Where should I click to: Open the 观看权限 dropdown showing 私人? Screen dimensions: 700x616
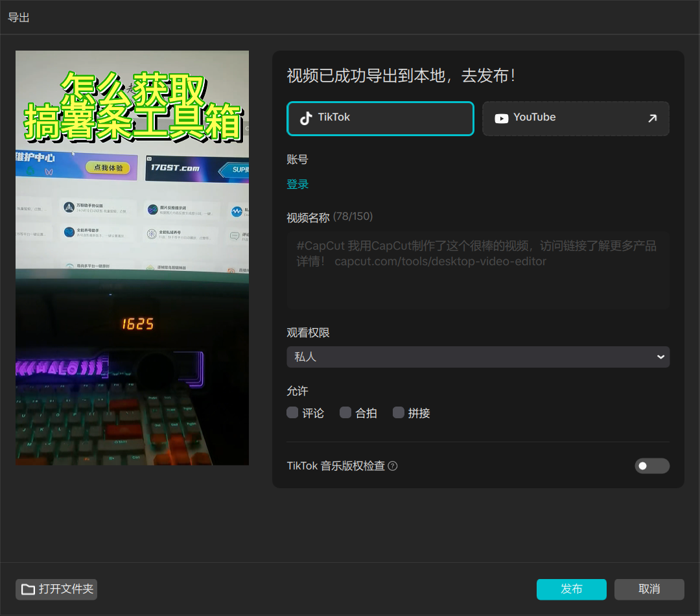478,357
